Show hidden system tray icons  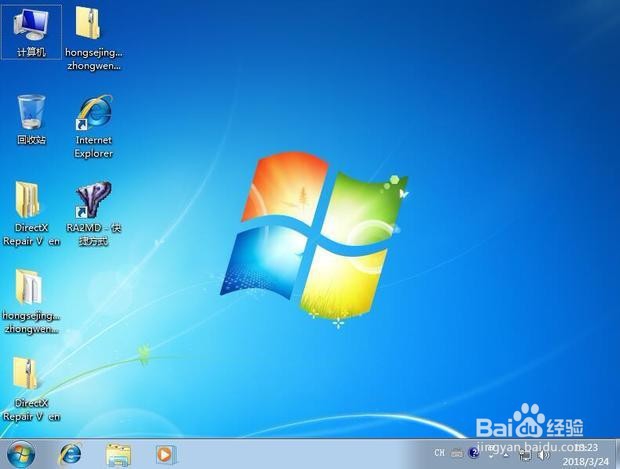[506, 455]
